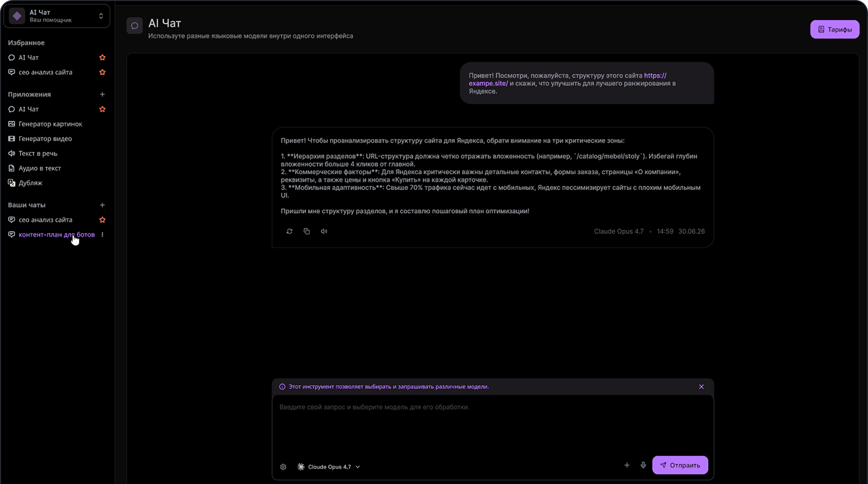Screen dimensions: 868x484
Task: Add a new app with Приложения plus
Action: coord(102,94)
